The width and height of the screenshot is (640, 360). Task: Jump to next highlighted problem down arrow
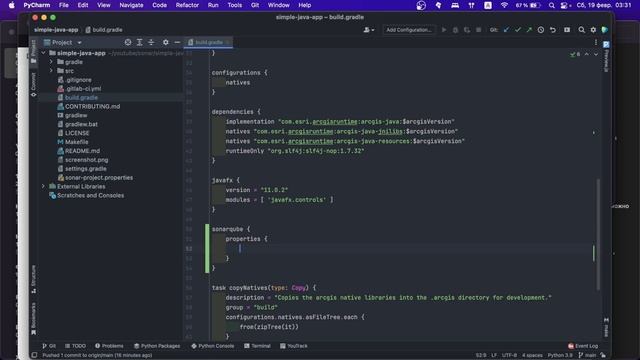[x=596, y=54]
